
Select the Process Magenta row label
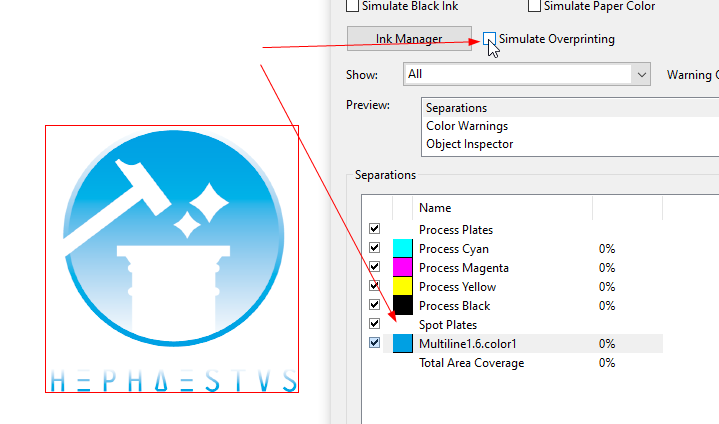click(464, 268)
